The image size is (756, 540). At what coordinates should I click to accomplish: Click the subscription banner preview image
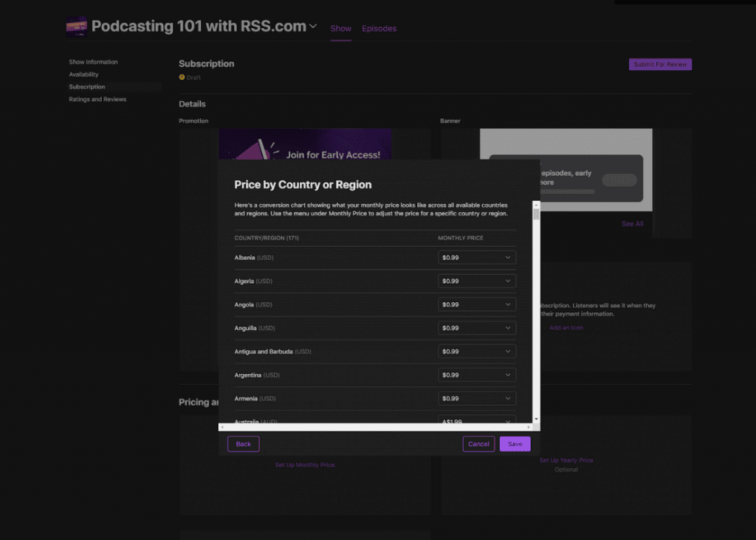point(566,170)
